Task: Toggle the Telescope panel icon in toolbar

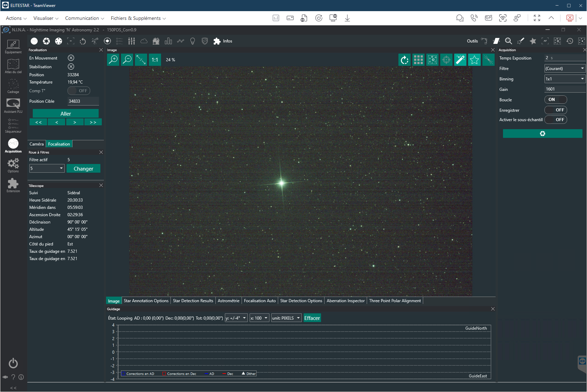Action: pyautogui.click(x=95, y=41)
